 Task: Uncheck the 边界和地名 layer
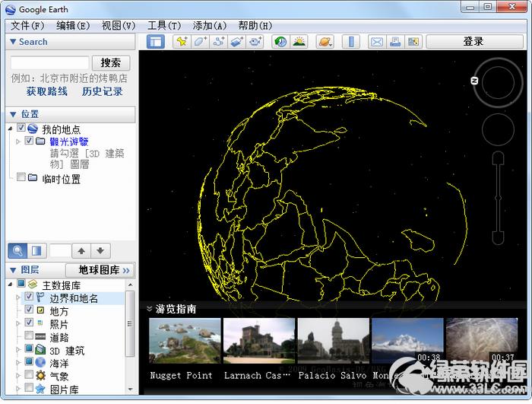tap(29, 296)
